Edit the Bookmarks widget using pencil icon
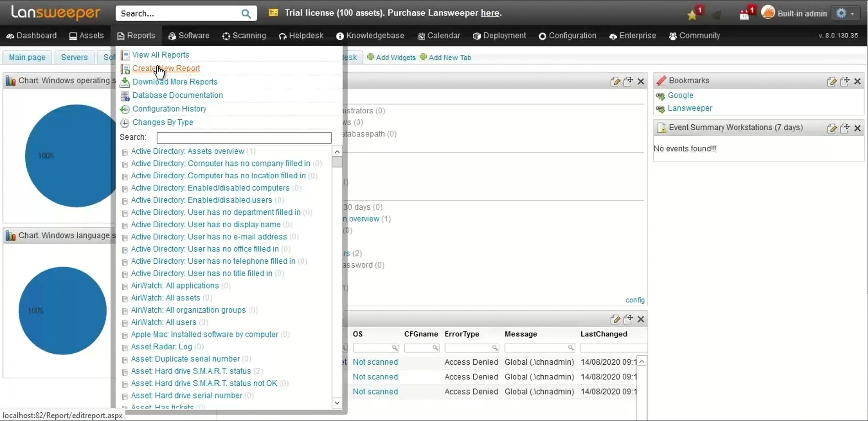Screen dimensions: 868x421 tap(832, 81)
